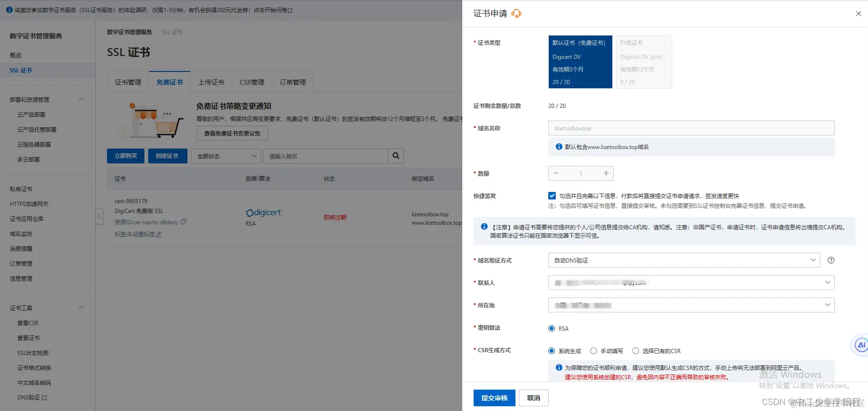The height and width of the screenshot is (411, 868).
Task: Click certificate ID cert-9505179
Action: (131, 201)
